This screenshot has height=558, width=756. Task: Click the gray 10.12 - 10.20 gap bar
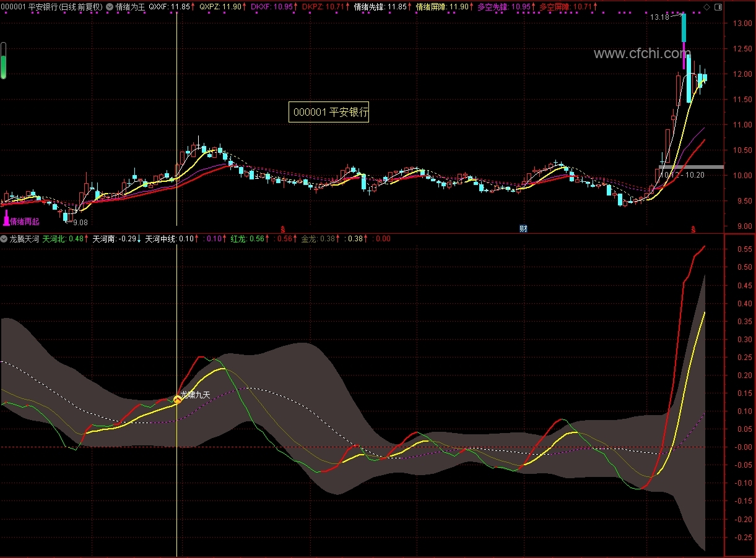tap(691, 167)
